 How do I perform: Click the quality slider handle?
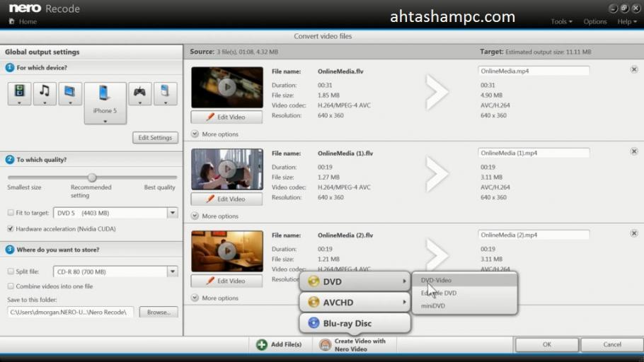click(92, 177)
